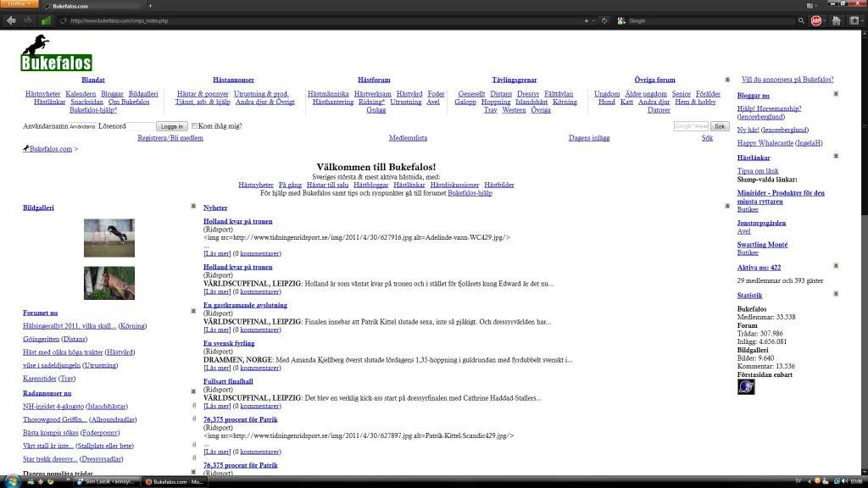The image size is (868, 488).
Task: Collapse the Forumet nu block icon
Action: click(193, 311)
